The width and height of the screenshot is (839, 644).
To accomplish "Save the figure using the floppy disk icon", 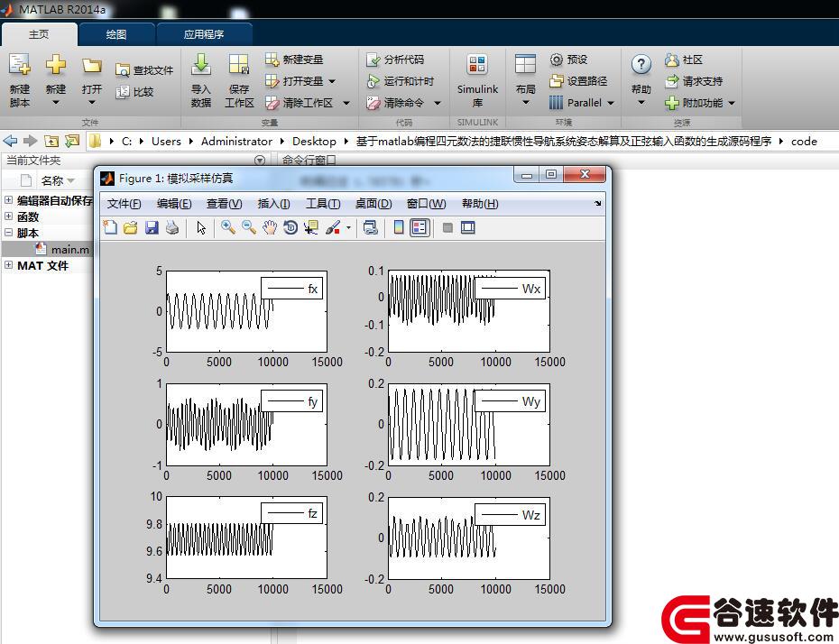I will tap(152, 228).
